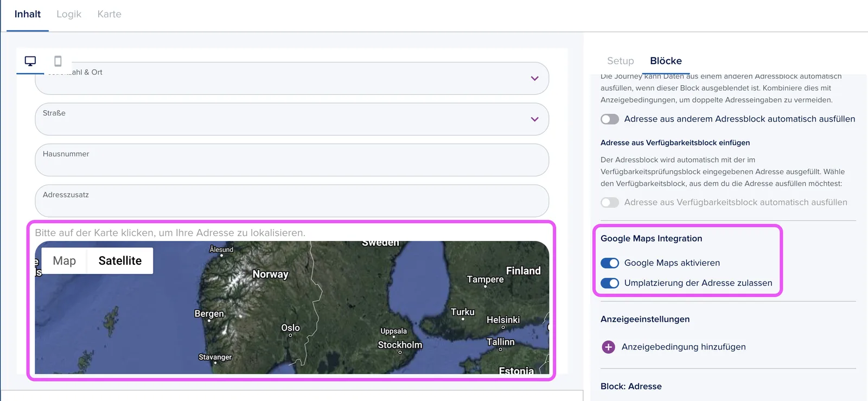Screen dimensions: 868x401
Task: Switch to desktop preview icon
Action: coord(30,61)
